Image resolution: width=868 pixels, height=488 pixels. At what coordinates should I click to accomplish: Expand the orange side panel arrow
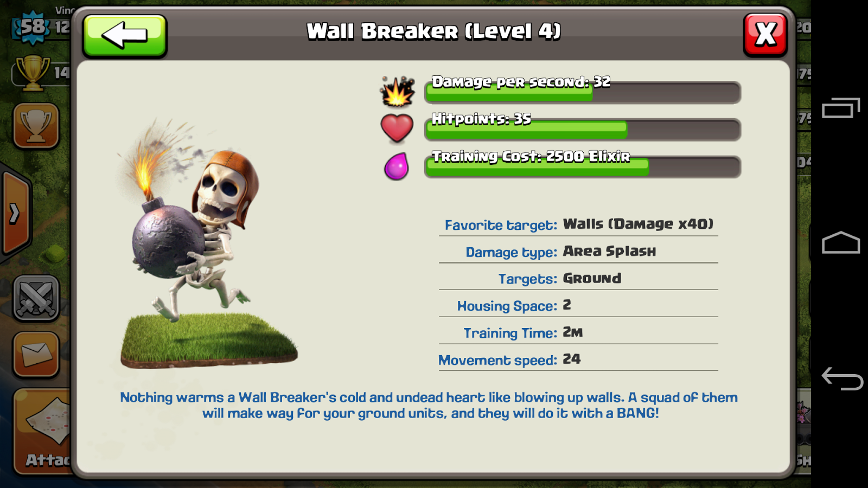tap(15, 214)
